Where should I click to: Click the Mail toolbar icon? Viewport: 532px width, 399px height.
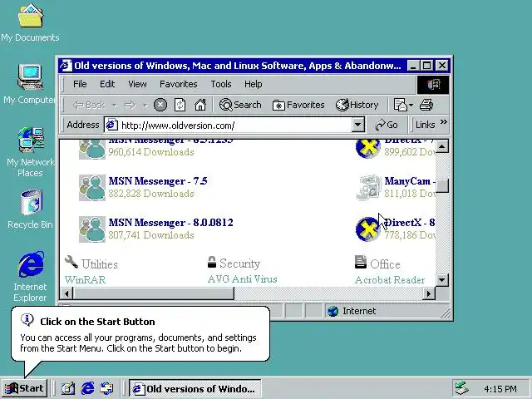[401, 105]
